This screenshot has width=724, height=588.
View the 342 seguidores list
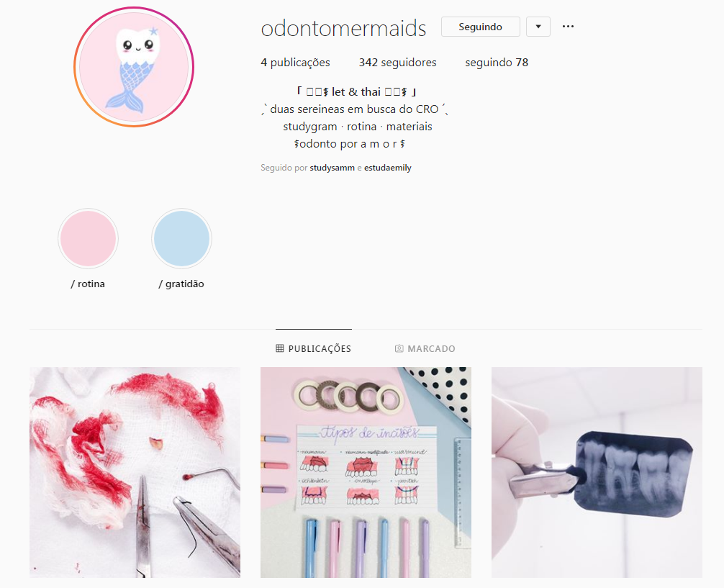point(397,63)
